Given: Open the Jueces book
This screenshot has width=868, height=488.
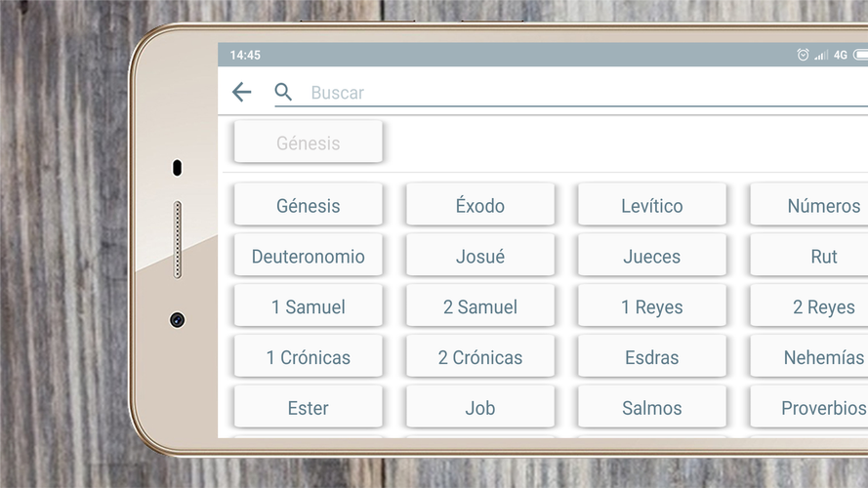Looking at the screenshot, I should click(651, 256).
